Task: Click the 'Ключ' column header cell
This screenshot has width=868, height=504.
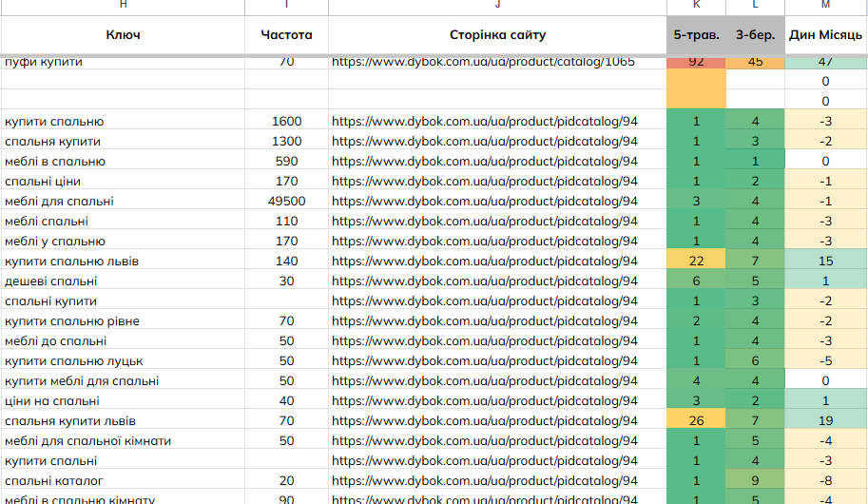Action: click(123, 35)
